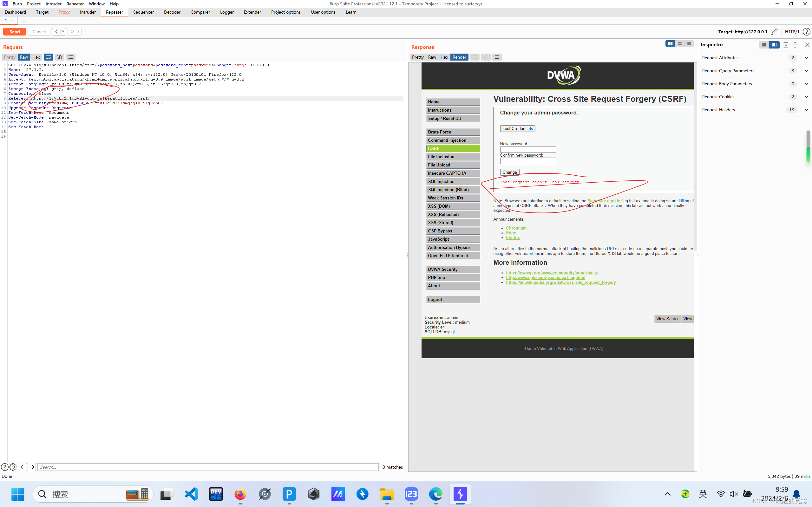Viewport: 812px width, 507px height.
Task: Click the green Inspector scrollbar thumb
Action: pyautogui.click(x=808, y=155)
